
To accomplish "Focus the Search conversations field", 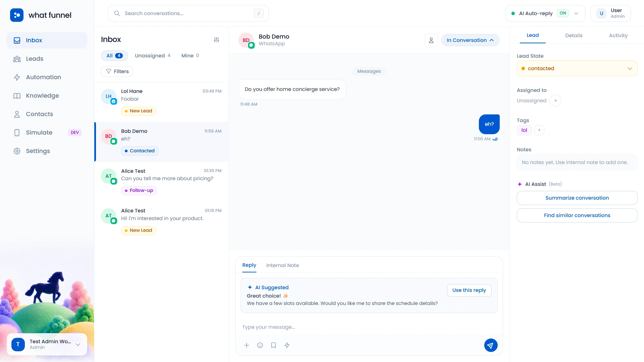I will pos(188,13).
